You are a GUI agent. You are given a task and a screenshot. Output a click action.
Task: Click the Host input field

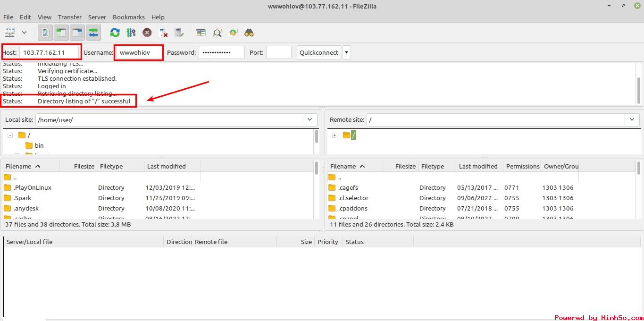click(49, 52)
